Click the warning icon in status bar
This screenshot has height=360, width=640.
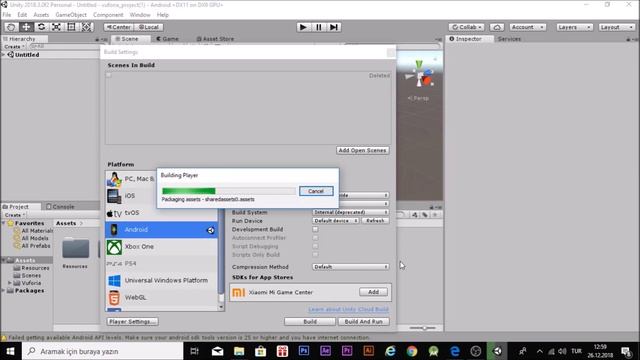pyautogui.click(x=4, y=338)
